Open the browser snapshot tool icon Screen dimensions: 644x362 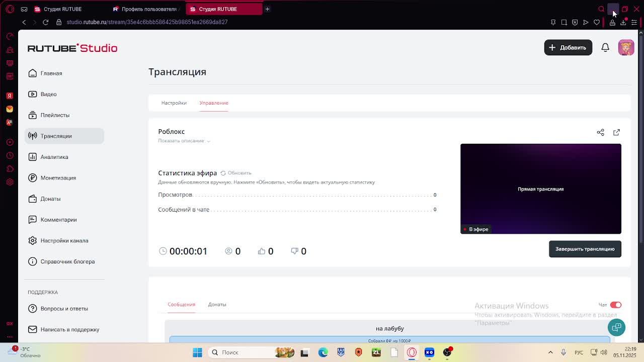pos(564,22)
